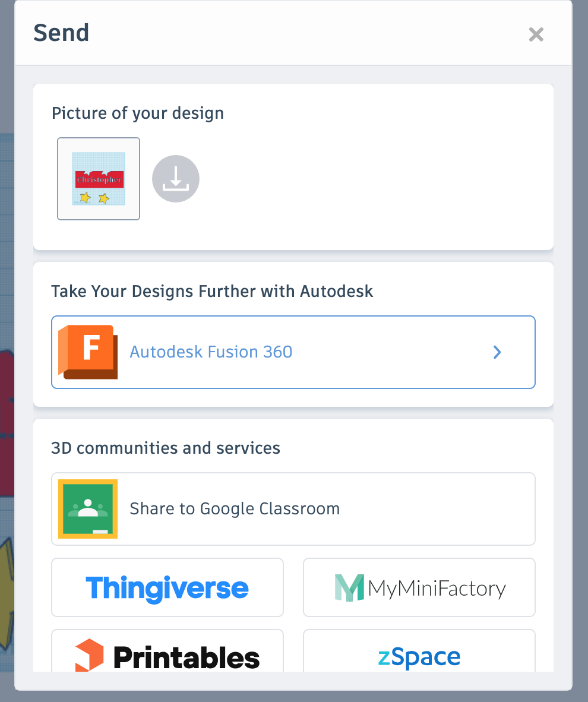Open the Autodesk Fusion 360 link

293,352
